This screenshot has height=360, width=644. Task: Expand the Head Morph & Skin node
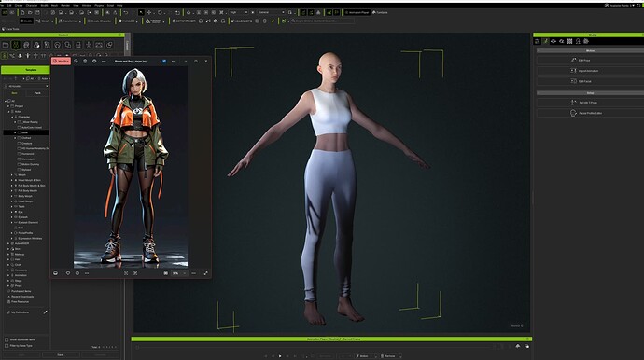click(x=12, y=180)
